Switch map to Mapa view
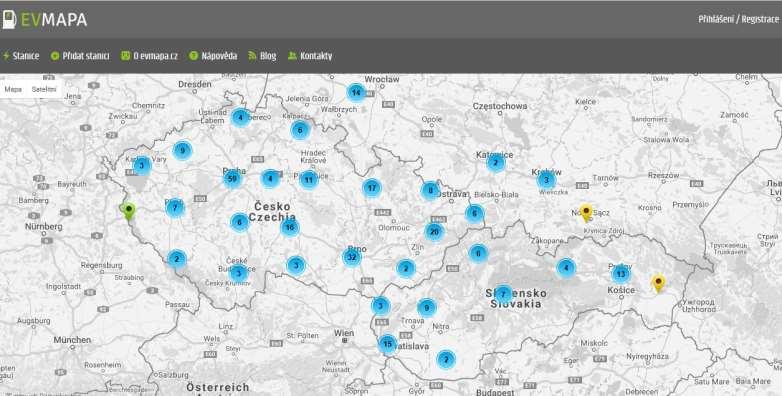This screenshot has width=782, height=396. (x=13, y=90)
